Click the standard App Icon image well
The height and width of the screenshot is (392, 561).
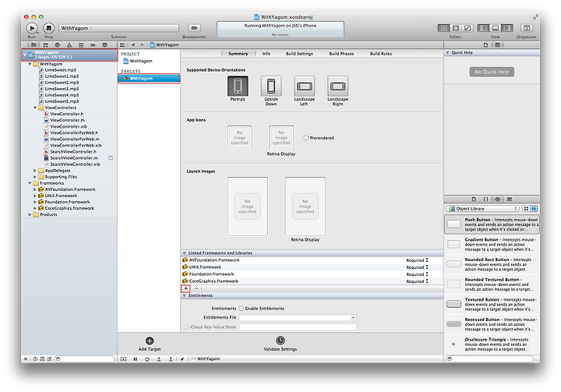(239, 137)
